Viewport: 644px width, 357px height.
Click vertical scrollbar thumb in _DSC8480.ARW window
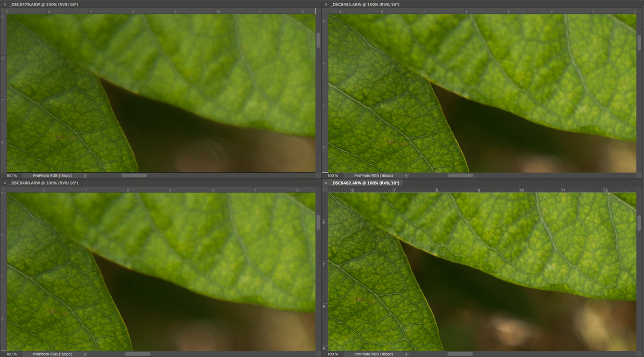318,222
